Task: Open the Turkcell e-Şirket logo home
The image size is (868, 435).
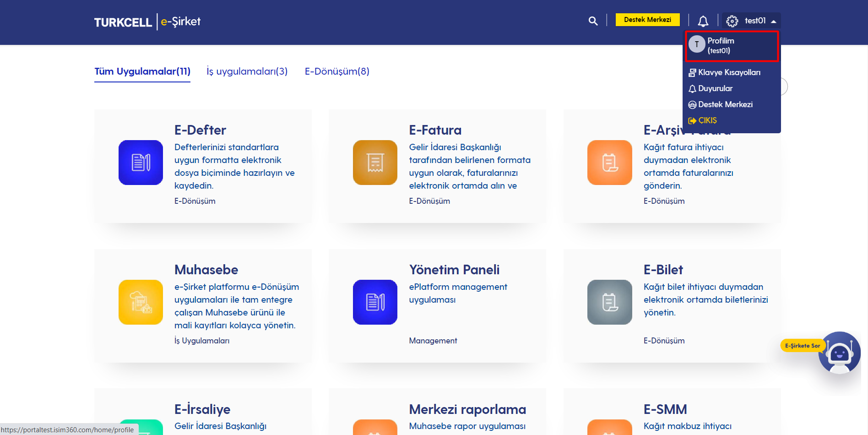Action: click(147, 22)
